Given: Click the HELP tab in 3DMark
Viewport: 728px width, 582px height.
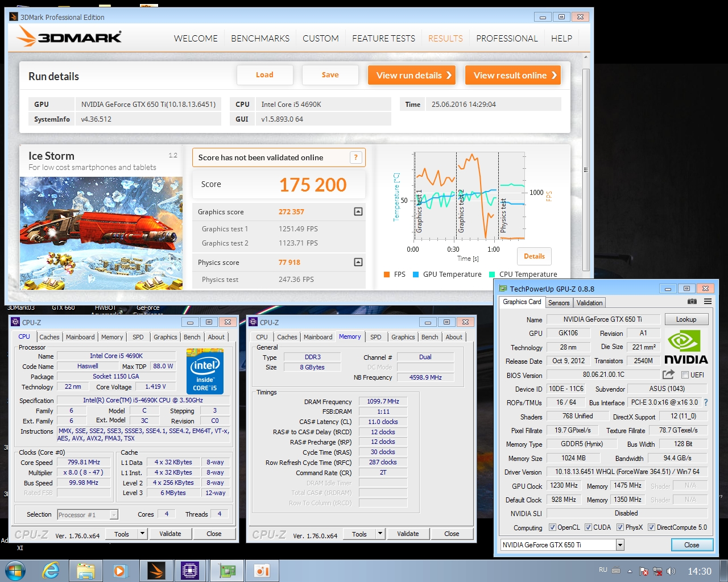Looking at the screenshot, I should point(561,38).
